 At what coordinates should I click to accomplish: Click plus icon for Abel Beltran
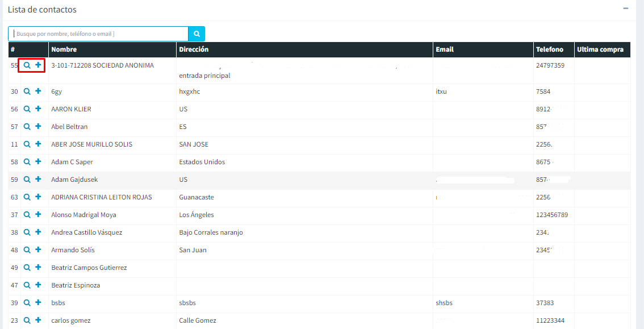tap(38, 127)
